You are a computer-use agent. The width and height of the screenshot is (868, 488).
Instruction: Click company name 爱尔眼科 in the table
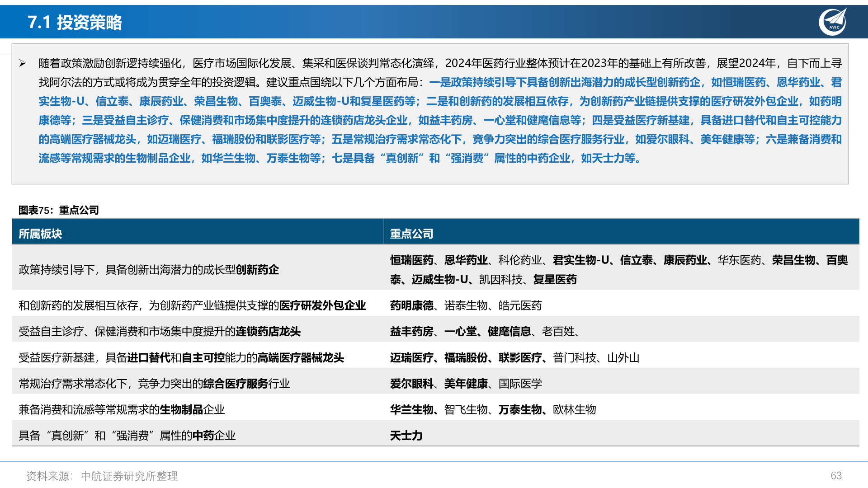click(411, 384)
